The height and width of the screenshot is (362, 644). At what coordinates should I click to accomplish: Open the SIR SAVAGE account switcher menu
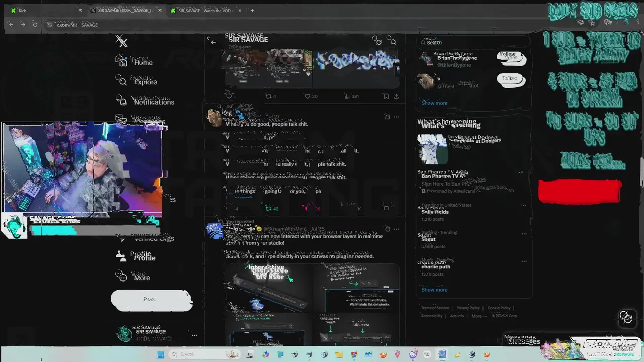pyautogui.click(x=156, y=334)
